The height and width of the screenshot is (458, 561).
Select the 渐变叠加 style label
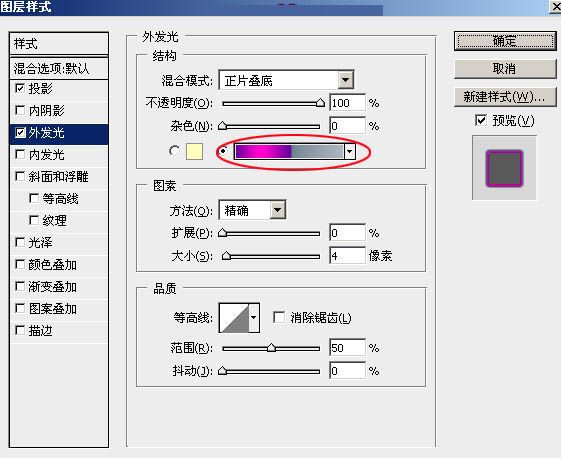tap(53, 286)
